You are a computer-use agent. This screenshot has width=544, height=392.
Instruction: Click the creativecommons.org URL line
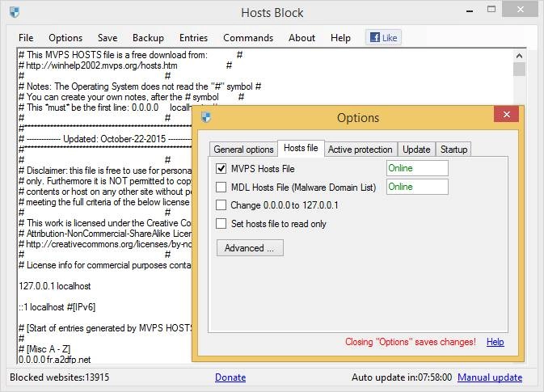tap(105, 244)
